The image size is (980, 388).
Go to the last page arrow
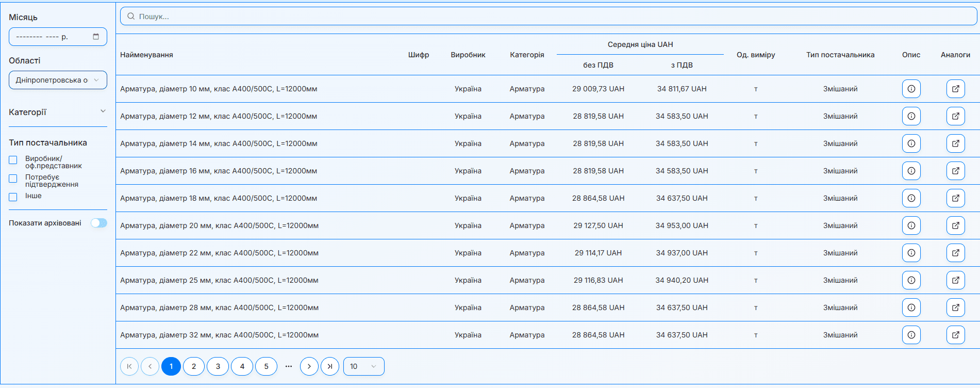pos(330,366)
